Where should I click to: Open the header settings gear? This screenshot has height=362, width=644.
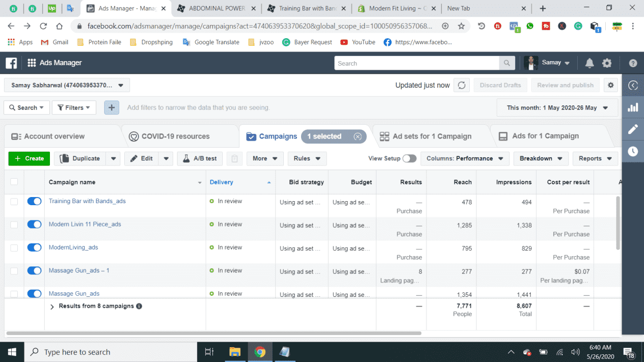pyautogui.click(x=607, y=63)
